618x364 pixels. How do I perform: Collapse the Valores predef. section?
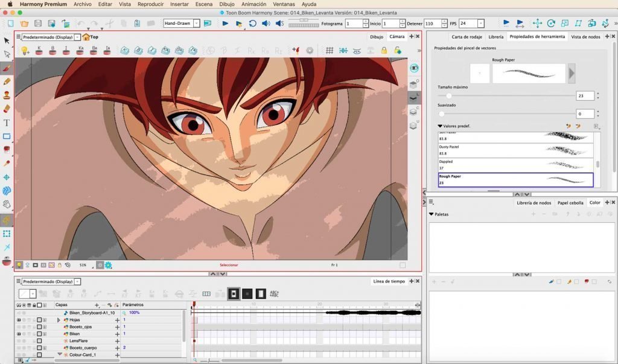coord(440,126)
